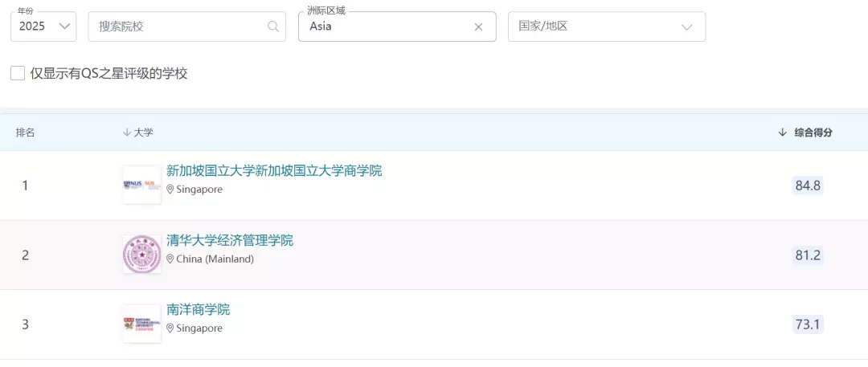Image resolution: width=868 pixels, height=367 pixels.
Task: Open the 年份 2025 year dropdown
Action: point(43,27)
